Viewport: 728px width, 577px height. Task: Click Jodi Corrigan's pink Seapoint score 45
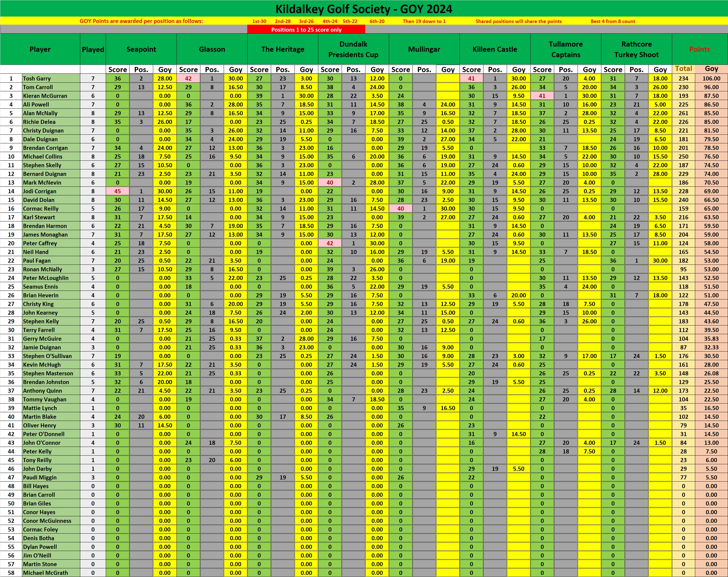point(117,191)
